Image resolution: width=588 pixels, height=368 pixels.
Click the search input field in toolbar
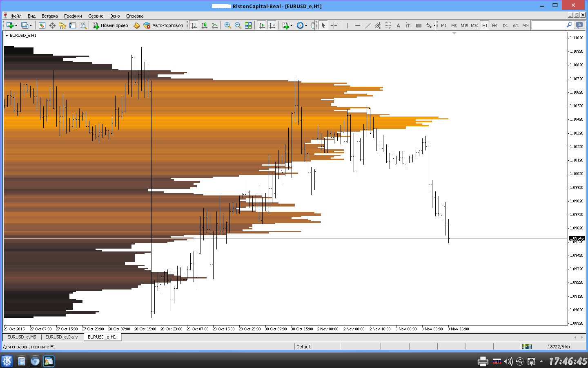[x=548, y=25]
